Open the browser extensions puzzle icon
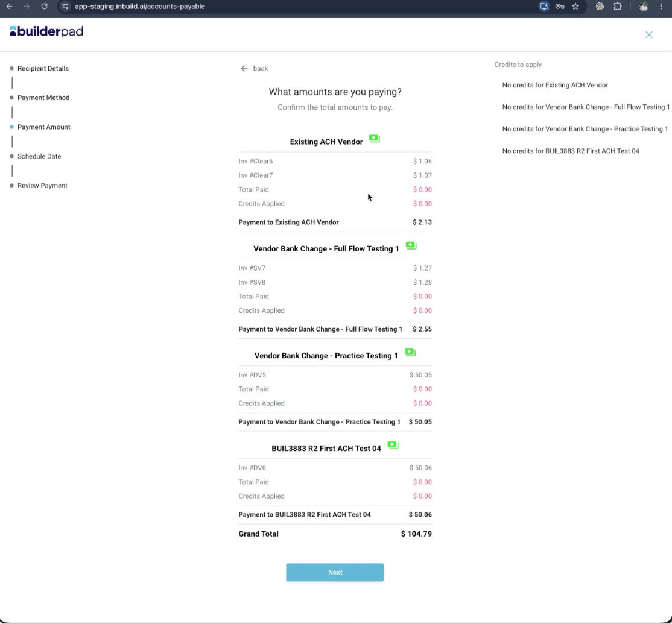 [x=618, y=7]
